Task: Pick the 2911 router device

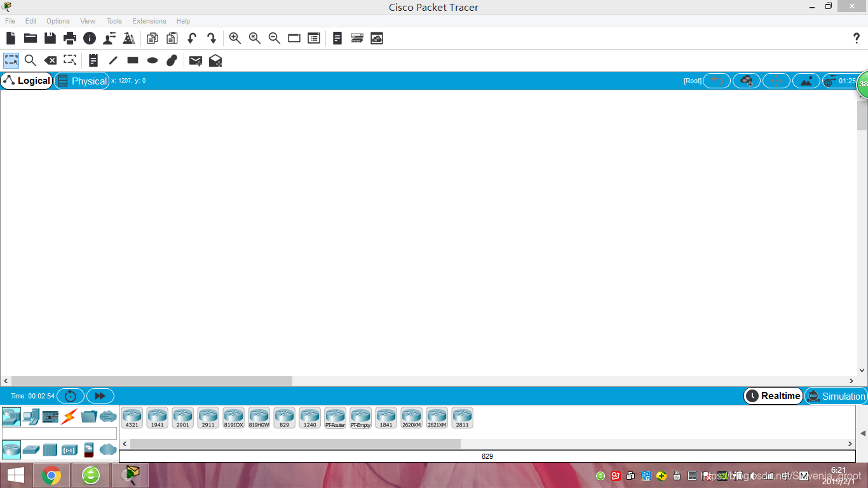Action: tap(208, 418)
